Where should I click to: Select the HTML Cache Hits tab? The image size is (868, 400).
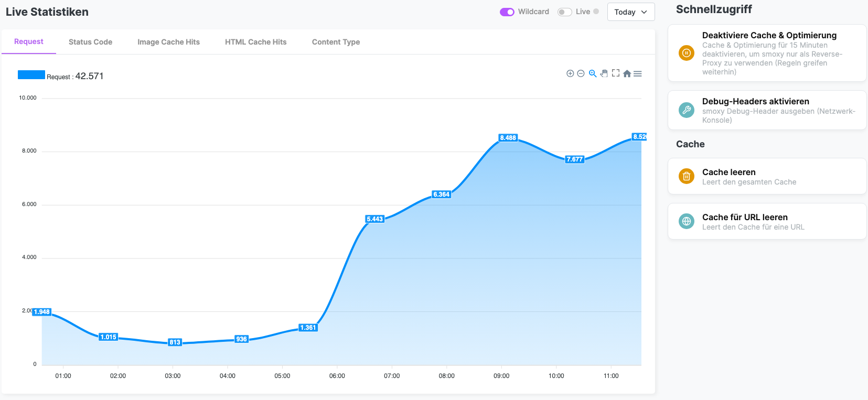click(x=256, y=42)
